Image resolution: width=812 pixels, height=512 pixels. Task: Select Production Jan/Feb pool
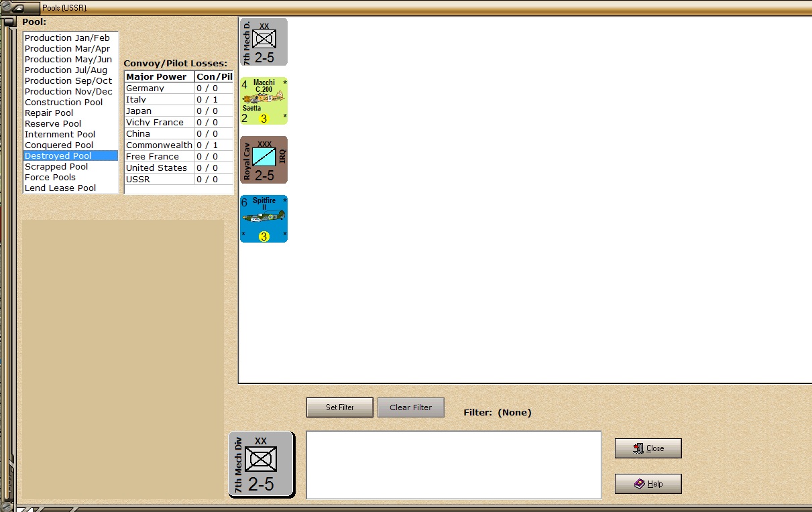pyautogui.click(x=70, y=38)
